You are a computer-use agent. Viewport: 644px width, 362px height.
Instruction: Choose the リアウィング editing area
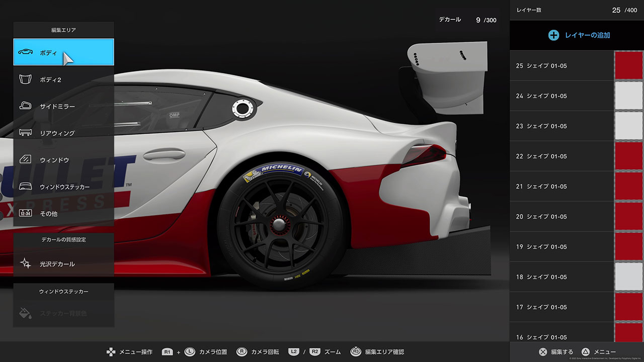pyautogui.click(x=63, y=133)
